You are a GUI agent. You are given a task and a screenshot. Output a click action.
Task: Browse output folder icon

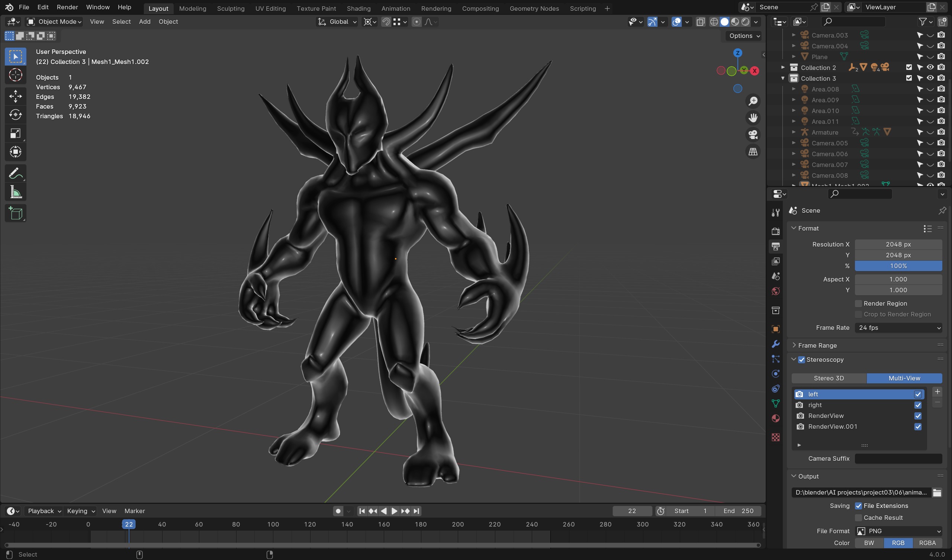(x=937, y=492)
